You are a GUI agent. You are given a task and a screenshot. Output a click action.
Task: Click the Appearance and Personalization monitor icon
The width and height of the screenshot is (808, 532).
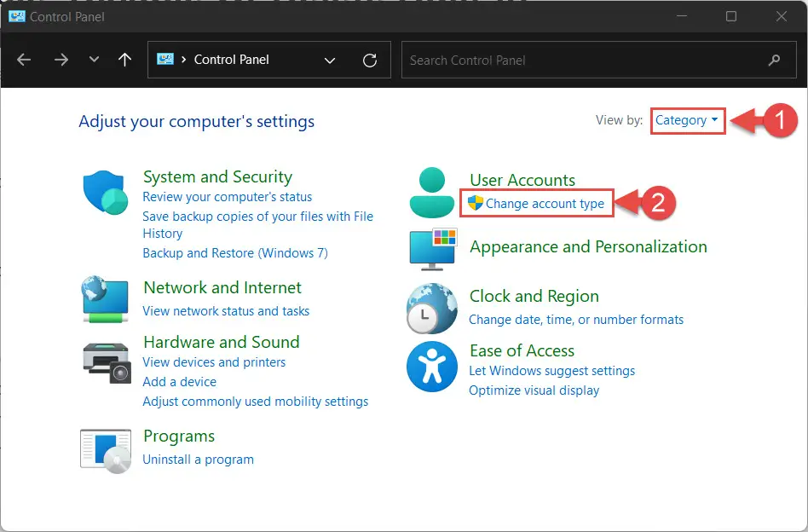coord(433,250)
